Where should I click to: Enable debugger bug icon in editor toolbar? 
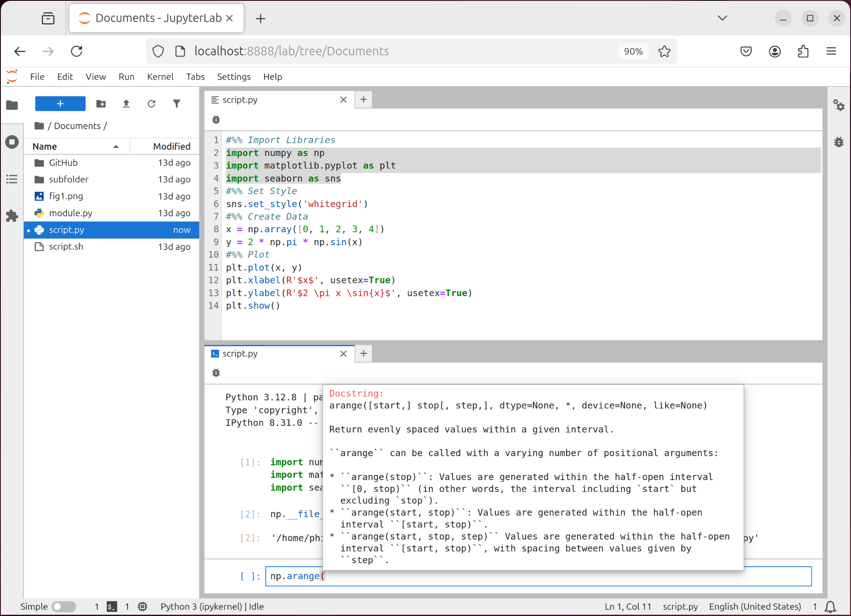click(216, 120)
